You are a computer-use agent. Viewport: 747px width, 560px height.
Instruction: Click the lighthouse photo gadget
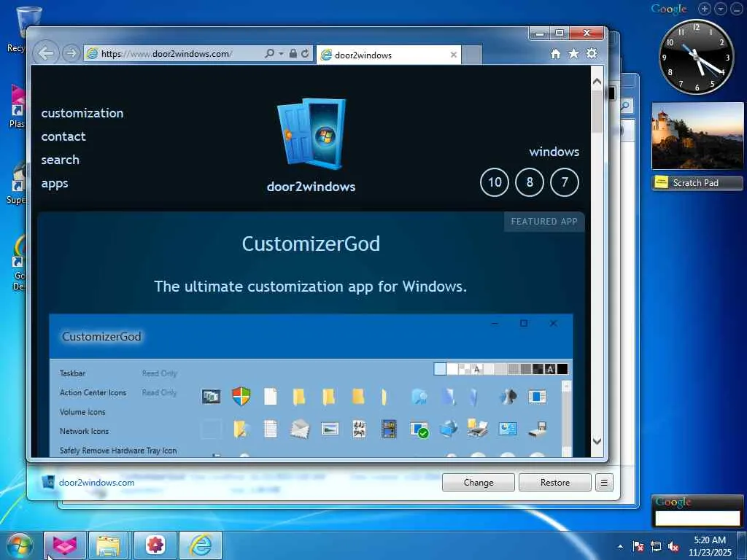coord(697,136)
